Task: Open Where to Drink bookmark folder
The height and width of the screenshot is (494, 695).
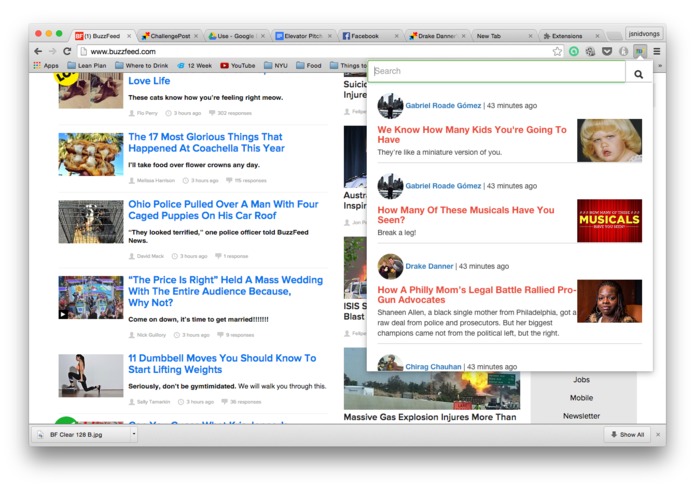Action: coord(142,66)
